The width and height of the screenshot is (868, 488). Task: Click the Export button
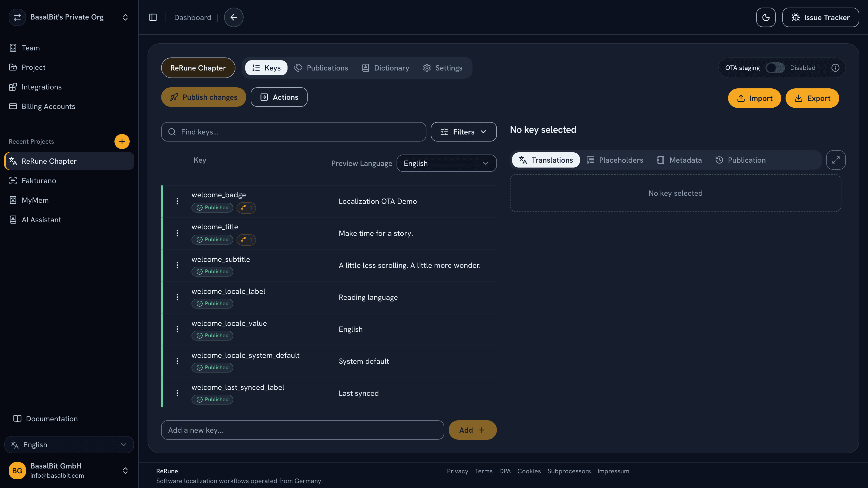pyautogui.click(x=812, y=98)
